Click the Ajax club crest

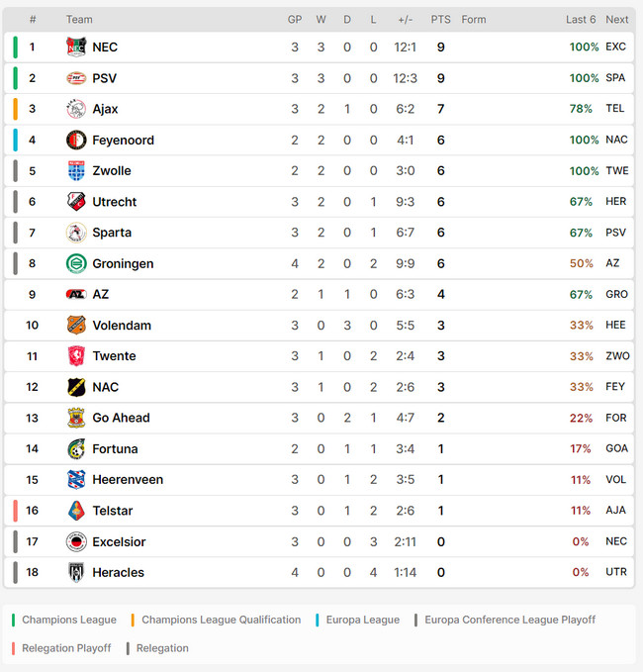pyautogui.click(x=76, y=109)
